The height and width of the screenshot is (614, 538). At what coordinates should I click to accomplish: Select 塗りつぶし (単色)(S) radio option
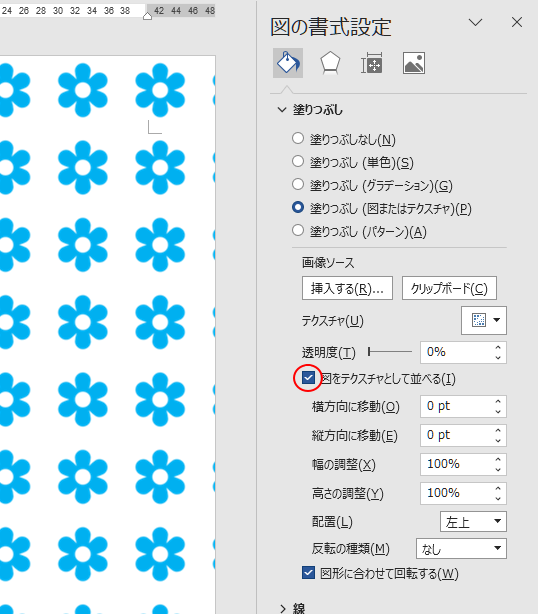pyautogui.click(x=298, y=161)
